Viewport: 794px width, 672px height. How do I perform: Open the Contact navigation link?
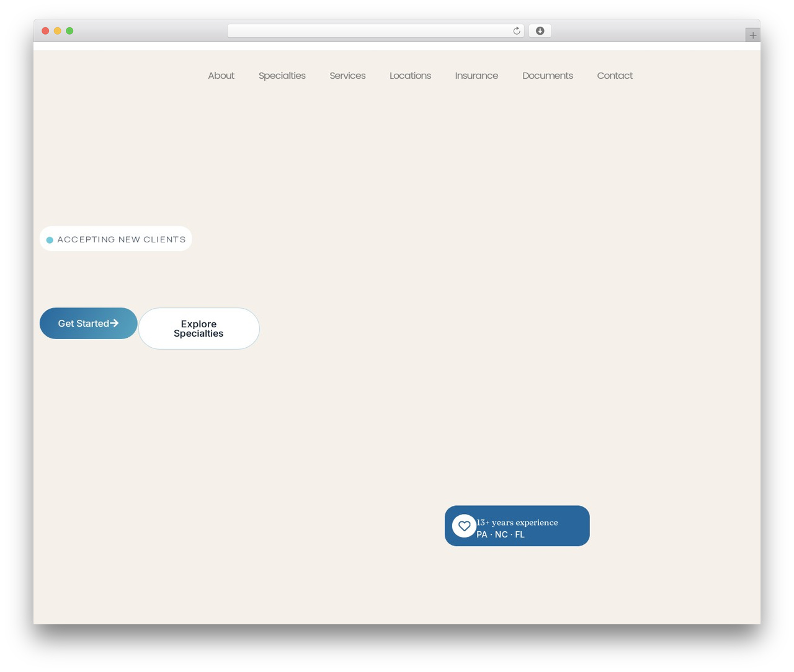pos(615,76)
